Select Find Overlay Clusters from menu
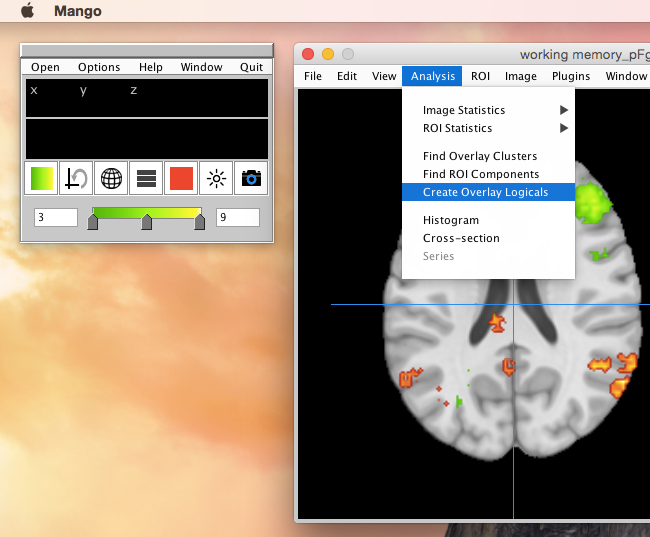Screen dimensions: 650x537 pos(480,156)
